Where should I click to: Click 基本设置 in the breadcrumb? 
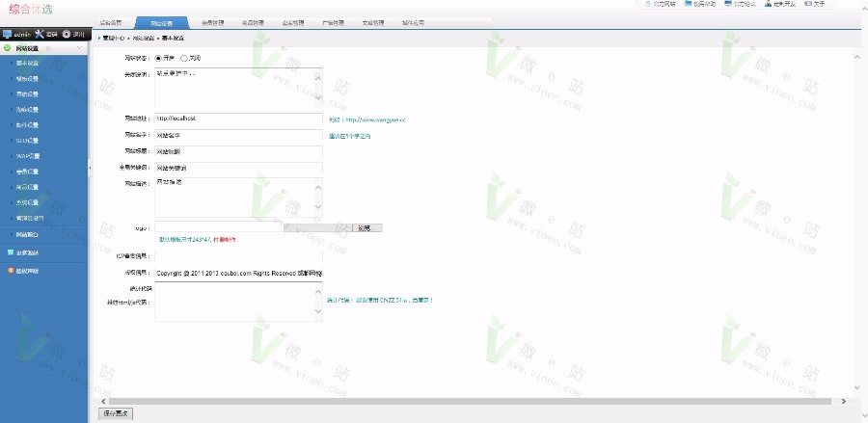(173, 39)
